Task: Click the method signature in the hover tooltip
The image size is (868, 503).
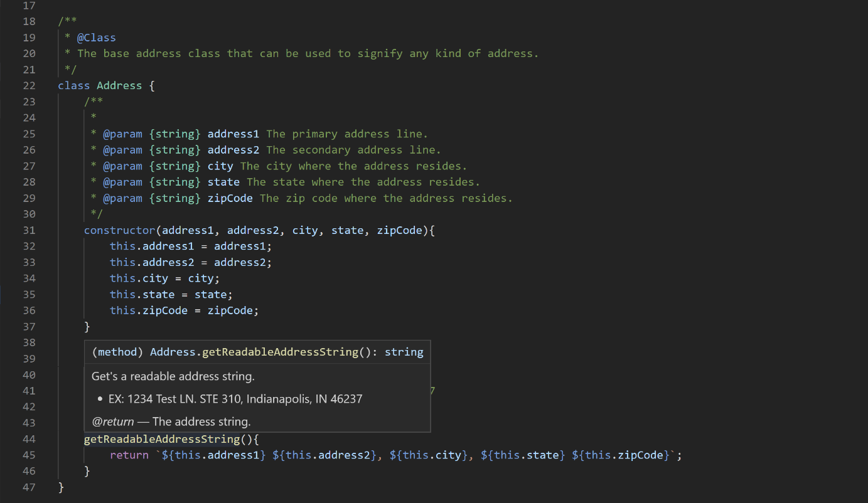Action: point(257,352)
